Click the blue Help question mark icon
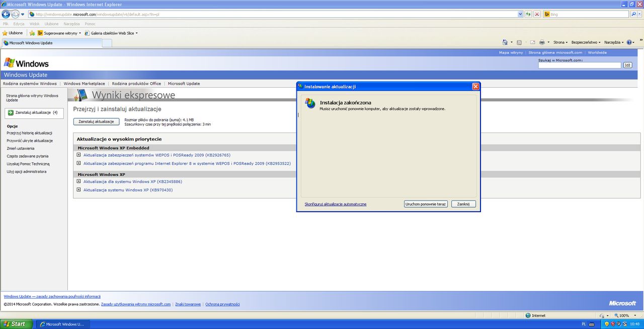The width and height of the screenshot is (644, 329). click(629, 42)
